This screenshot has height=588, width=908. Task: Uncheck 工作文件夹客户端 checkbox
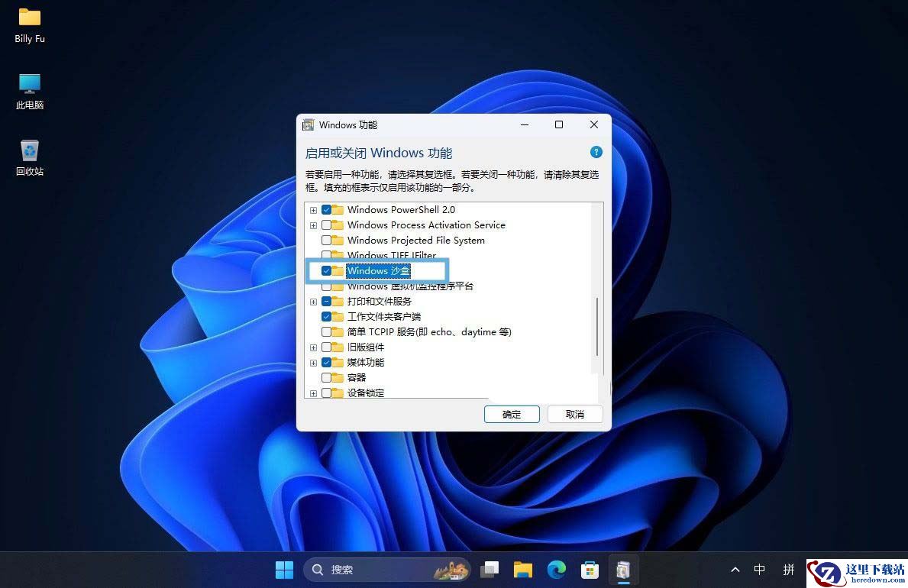coord(327,316)
